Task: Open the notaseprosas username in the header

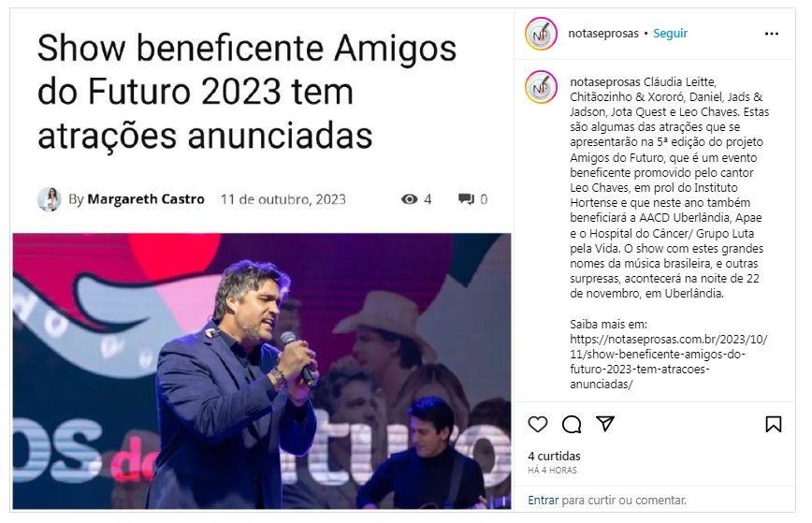Action: (603, 33)
